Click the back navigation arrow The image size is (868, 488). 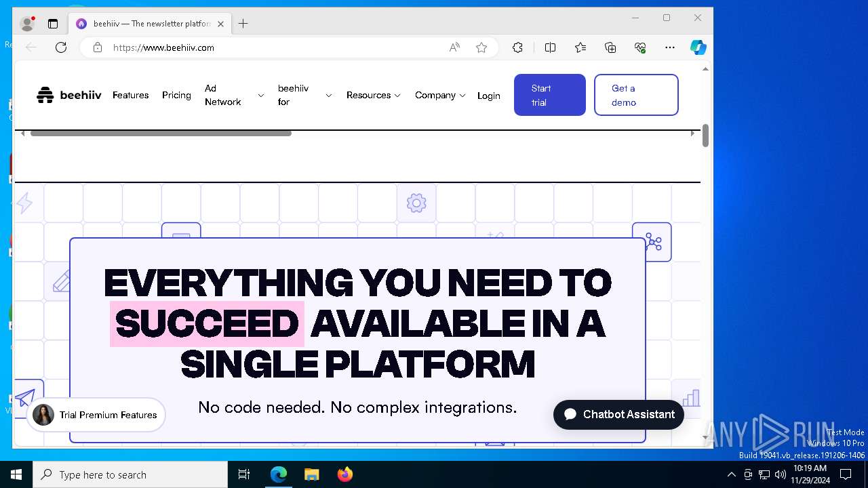coord(31,47)
